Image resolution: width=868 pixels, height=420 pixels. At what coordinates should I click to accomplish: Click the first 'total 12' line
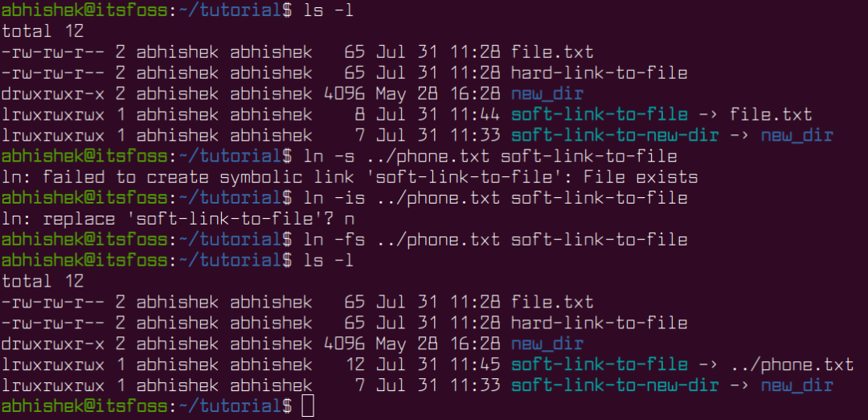[43, 31]
